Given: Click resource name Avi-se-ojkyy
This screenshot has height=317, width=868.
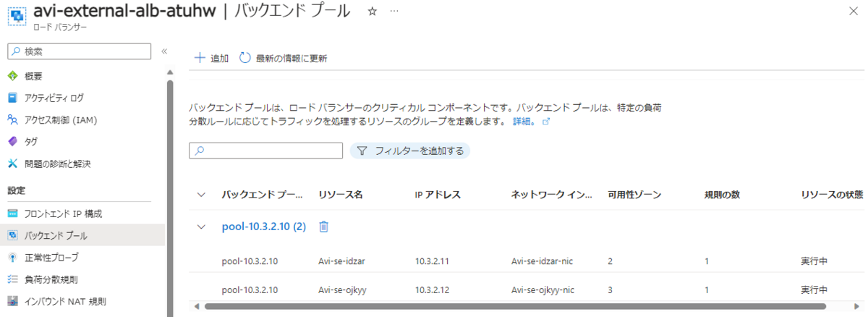Looking at the screenshot, I should tap(343, 290).
